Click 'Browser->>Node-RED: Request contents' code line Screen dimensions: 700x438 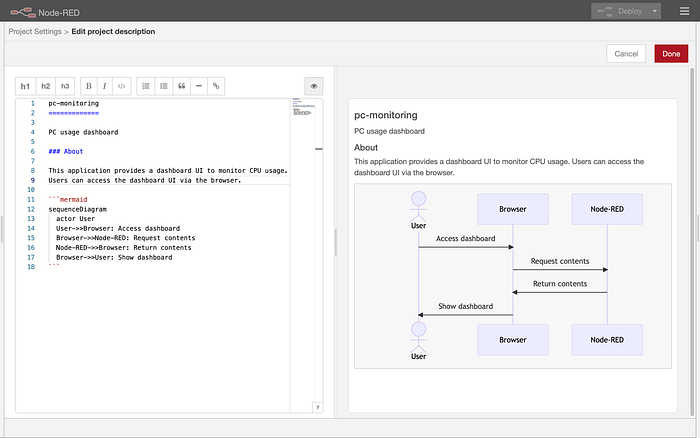click(125, 238)
